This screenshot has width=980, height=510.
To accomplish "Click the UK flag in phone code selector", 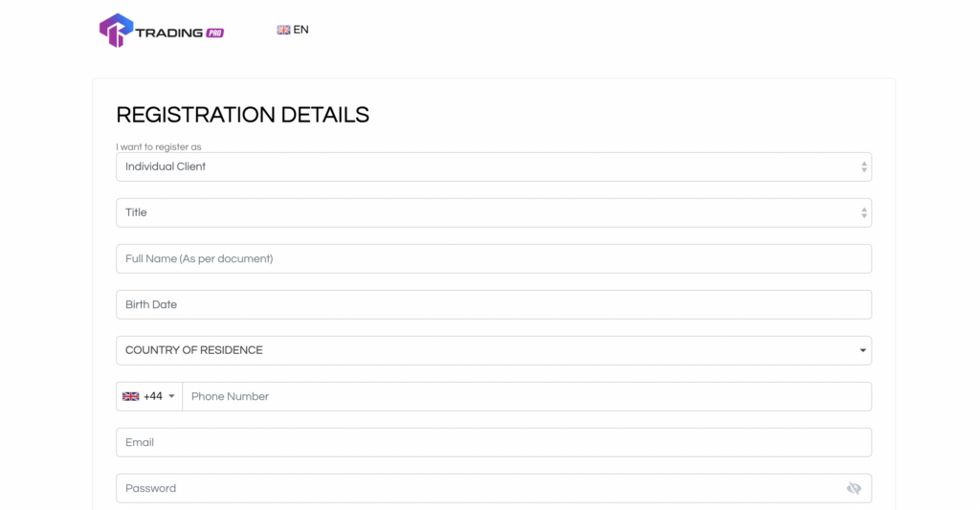I will (x=131, y=396).
